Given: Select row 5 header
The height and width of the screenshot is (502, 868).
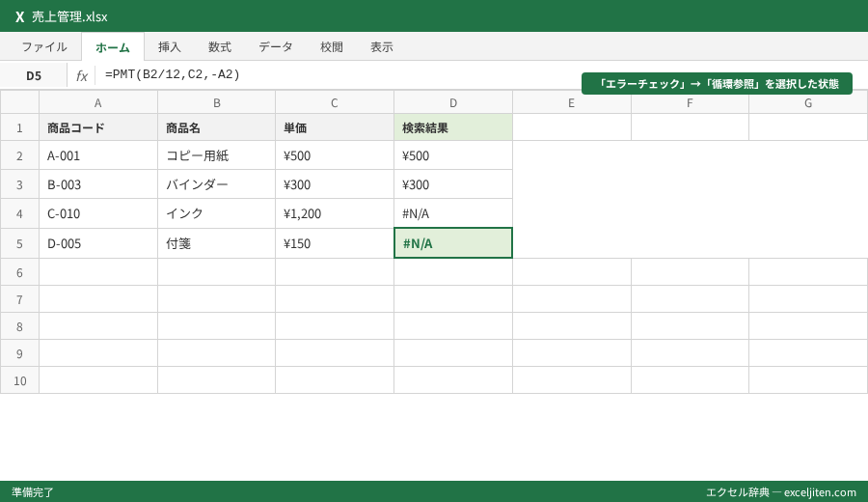Looking at the screenshot, I should point(19,243).
